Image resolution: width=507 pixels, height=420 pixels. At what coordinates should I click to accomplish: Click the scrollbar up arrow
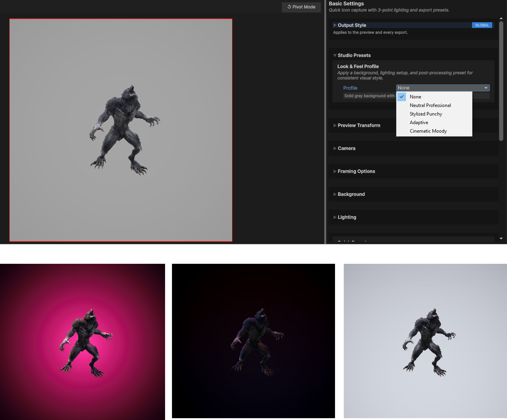coord(501,18)
